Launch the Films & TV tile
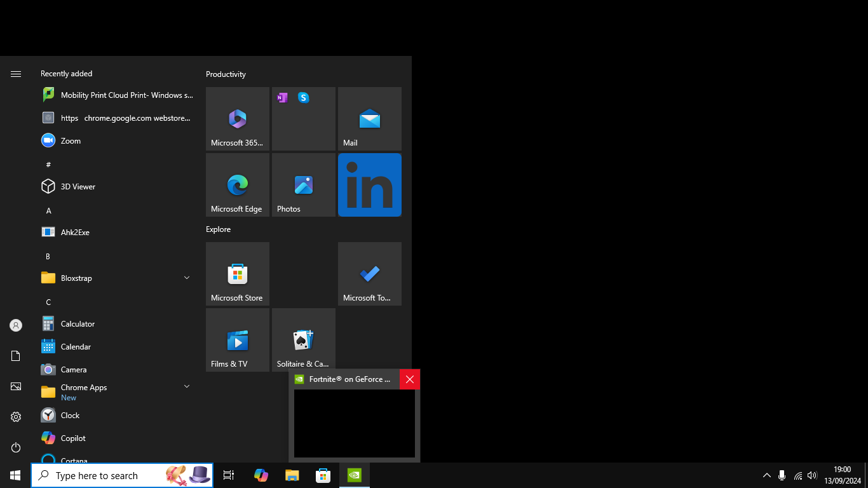The height and width of the screenshot is (488, 868). [x=238, y=340]
